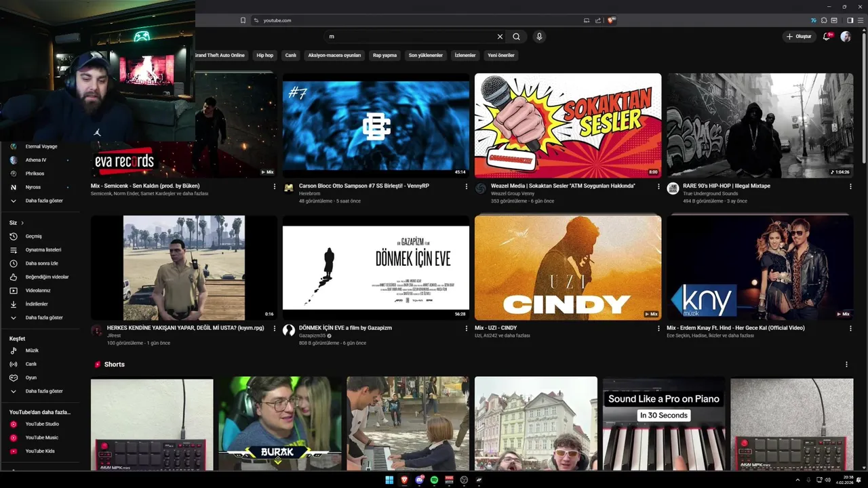Select the Son yüklenenler chip
The image size is (868, 488).
coord(426,55)
